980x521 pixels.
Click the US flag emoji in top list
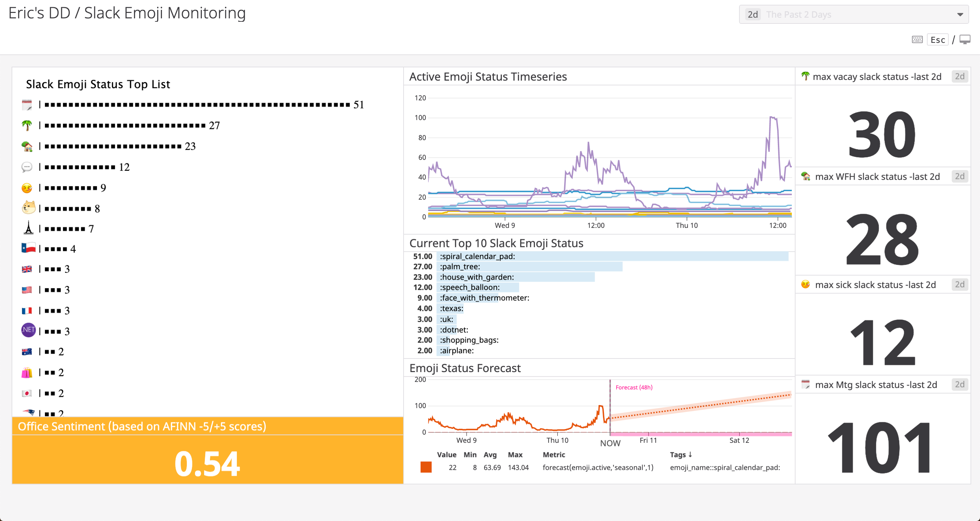[27, 290]
